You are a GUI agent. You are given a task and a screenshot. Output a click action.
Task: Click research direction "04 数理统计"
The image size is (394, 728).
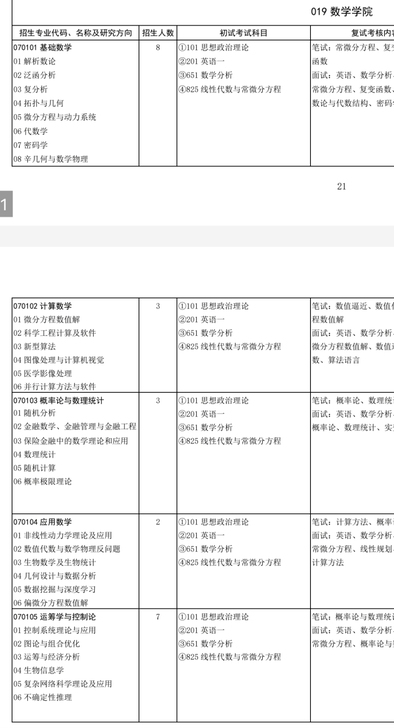[34, 454]
